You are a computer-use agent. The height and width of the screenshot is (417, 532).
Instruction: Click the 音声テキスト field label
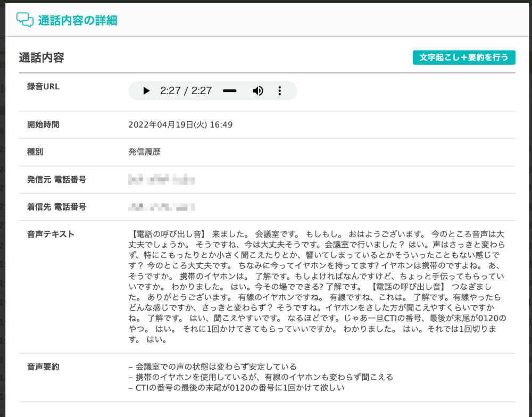tap(51, 234)
